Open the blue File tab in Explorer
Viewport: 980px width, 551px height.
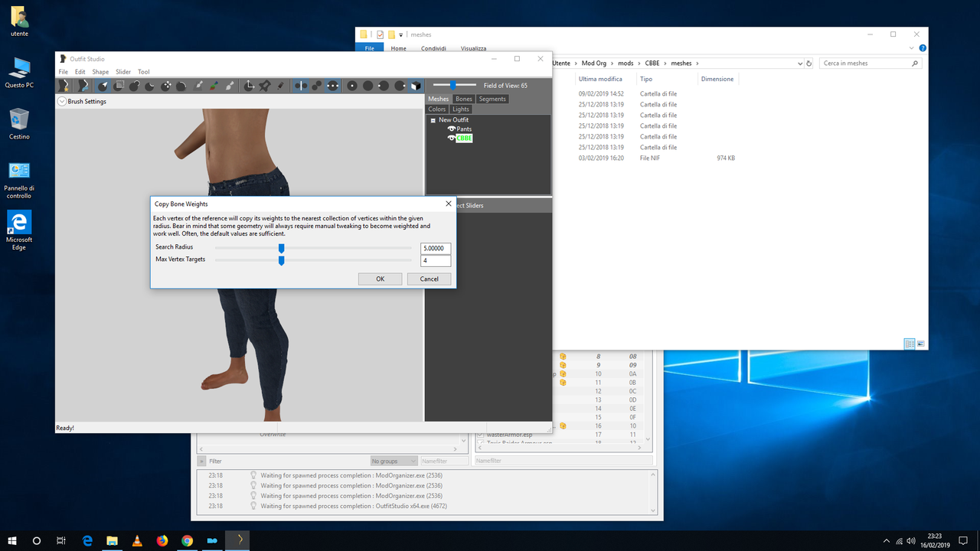pyautogui.click(x=369, y=48)
